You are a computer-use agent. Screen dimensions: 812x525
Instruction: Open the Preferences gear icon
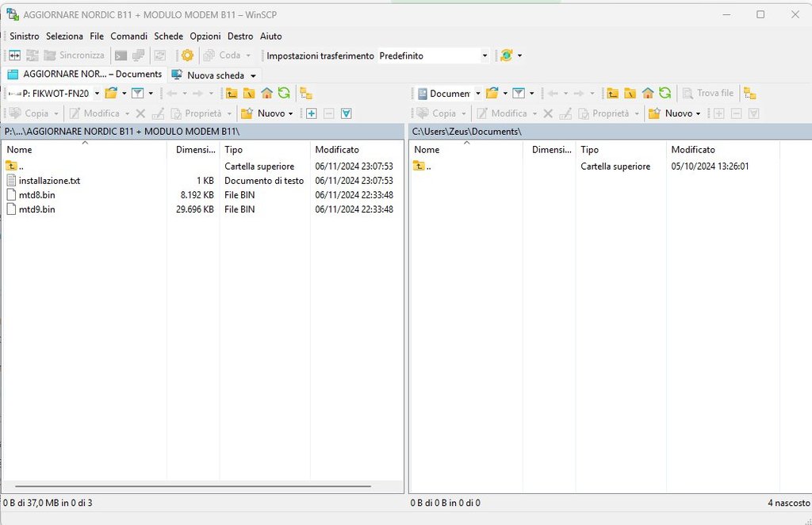pos(187,56)
